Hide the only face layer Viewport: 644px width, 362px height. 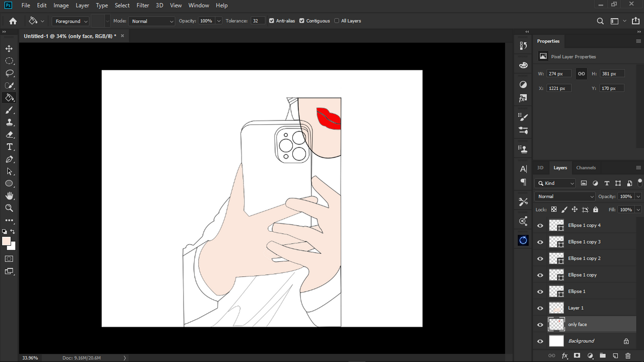(x=540, y=325)
